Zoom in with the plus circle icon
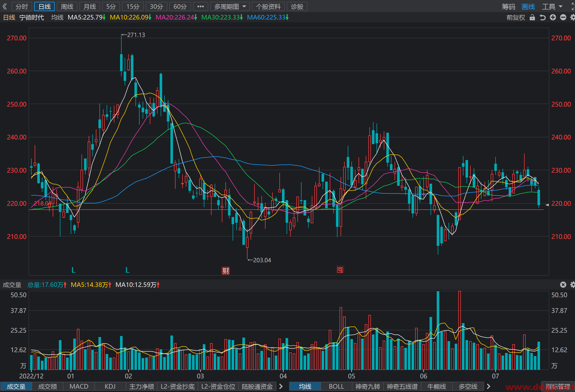Screen dimensions: 575x392 553,17
